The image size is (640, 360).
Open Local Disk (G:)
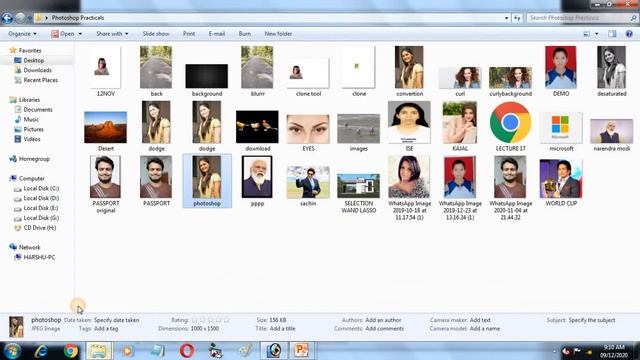(41, 218)
